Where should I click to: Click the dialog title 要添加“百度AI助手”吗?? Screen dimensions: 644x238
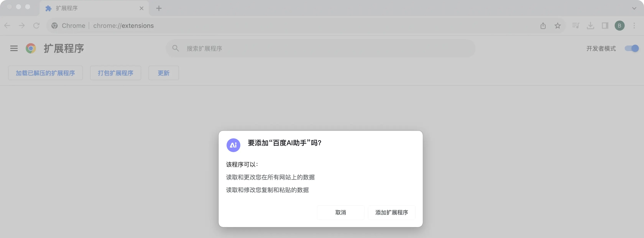(284, 143)
